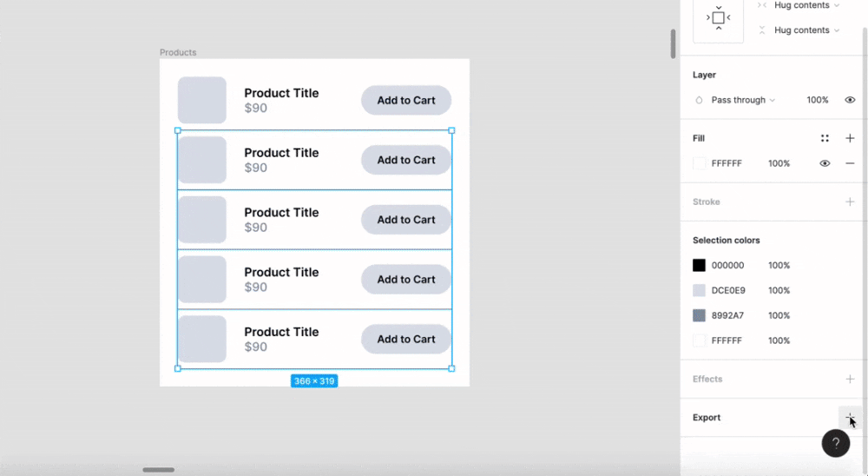868x476 pixels.
Task: Click the 366 × 319 size badge
Action: coord(314,381)
